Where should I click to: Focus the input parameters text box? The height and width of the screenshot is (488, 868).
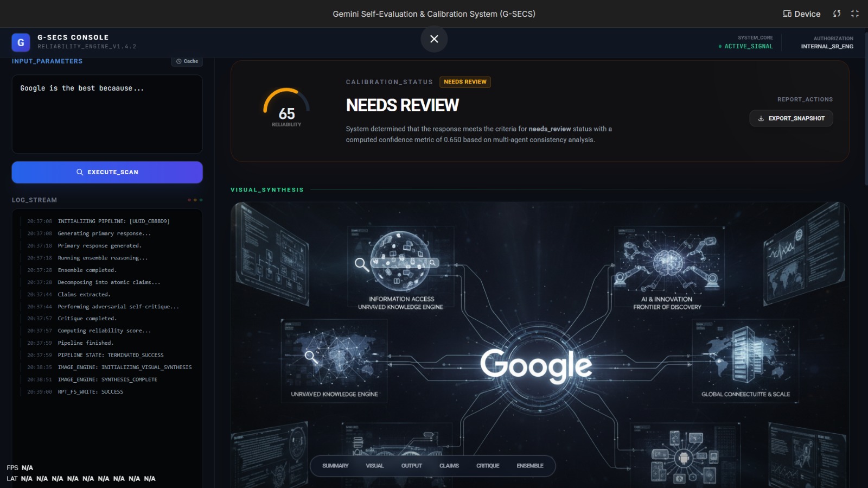coord(107,114)
